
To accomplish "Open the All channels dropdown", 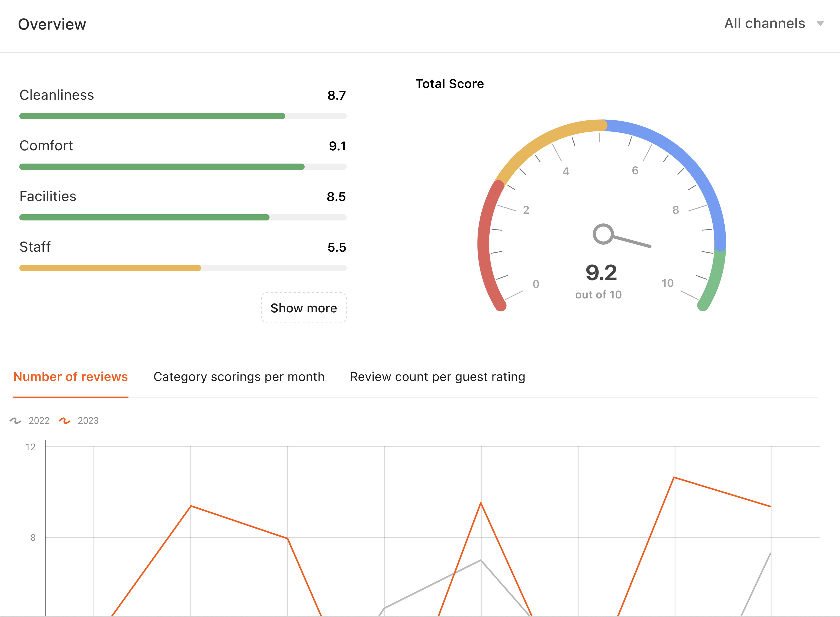I will (764, 24).
